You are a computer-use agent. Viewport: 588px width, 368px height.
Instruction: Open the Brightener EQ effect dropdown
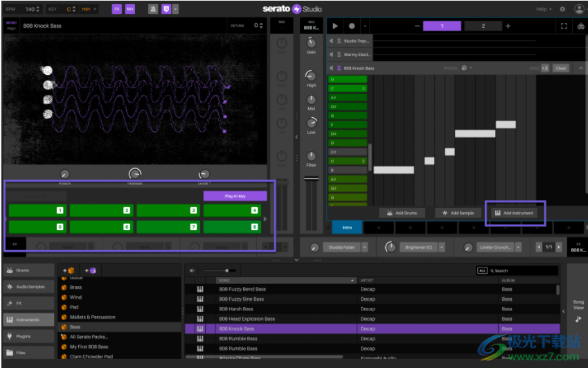[442, 247]
